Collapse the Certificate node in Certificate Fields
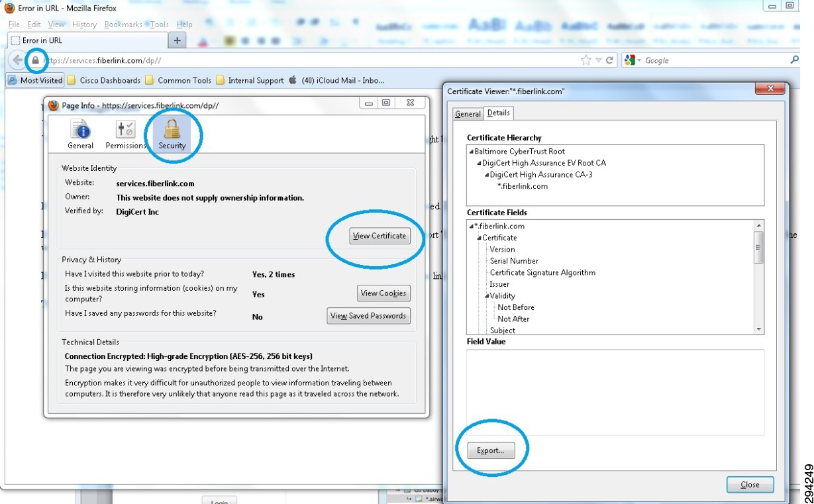This screenshot has height=504, width=814. pyautogui.click(x=479, y=238)
